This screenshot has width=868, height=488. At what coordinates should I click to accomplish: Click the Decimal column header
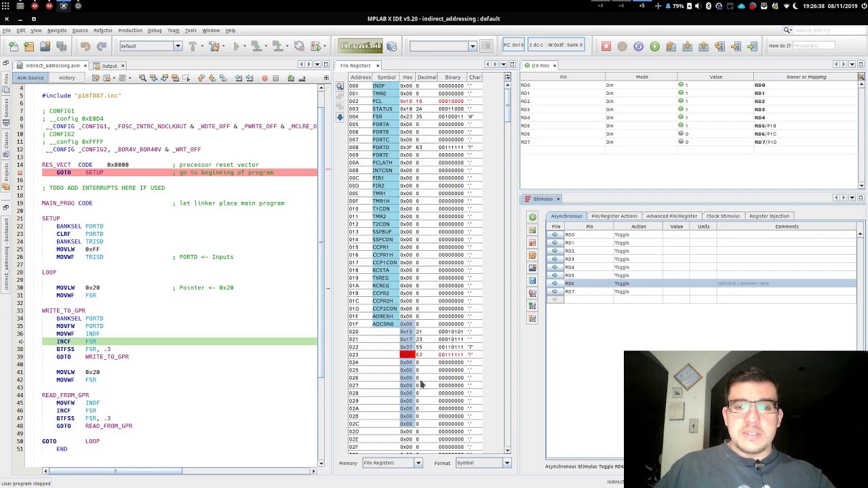(x=427, y=77)
